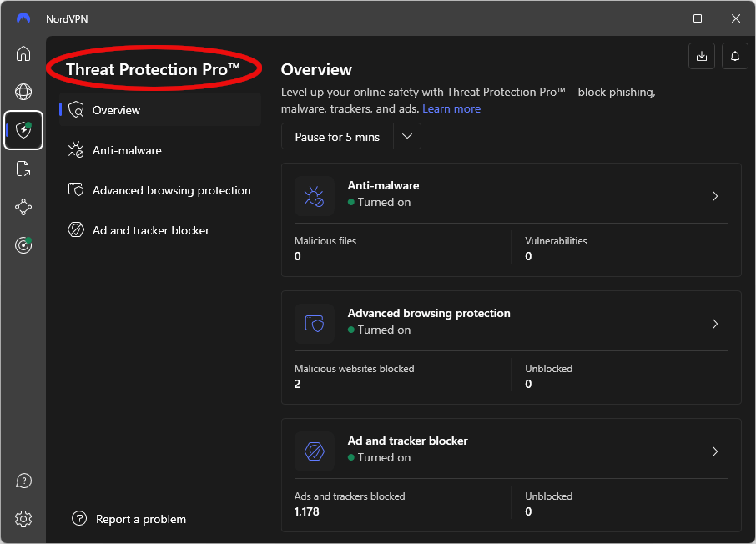Open the Dark Web Monitor radar icon

tap(23, 245)
